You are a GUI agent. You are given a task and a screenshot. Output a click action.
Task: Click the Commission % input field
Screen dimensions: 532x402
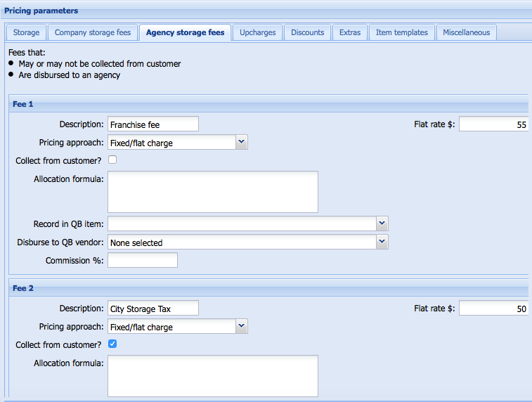142,261
